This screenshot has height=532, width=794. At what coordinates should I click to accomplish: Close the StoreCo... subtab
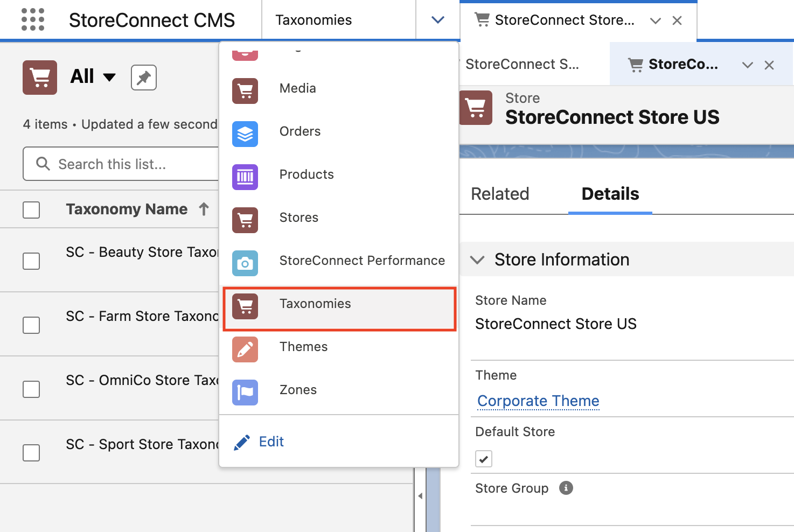coord(769,65)
